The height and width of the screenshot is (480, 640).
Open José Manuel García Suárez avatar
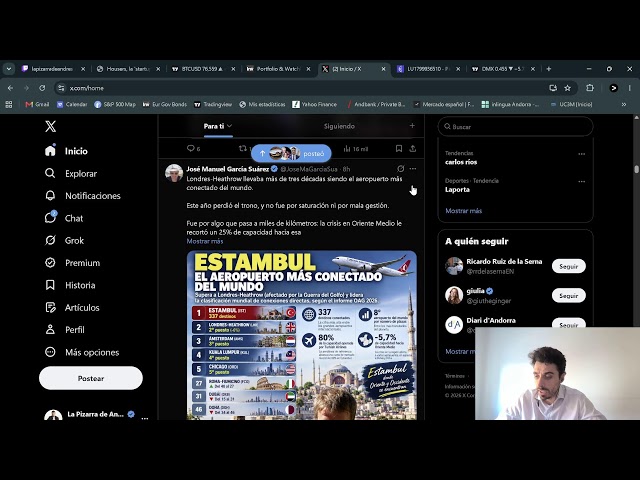[174, 173]
